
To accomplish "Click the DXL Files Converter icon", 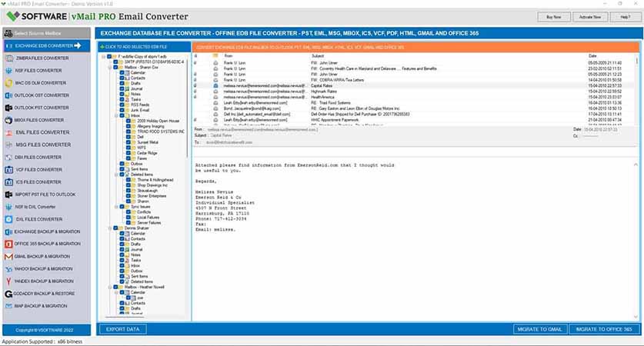I will [9, 219].
